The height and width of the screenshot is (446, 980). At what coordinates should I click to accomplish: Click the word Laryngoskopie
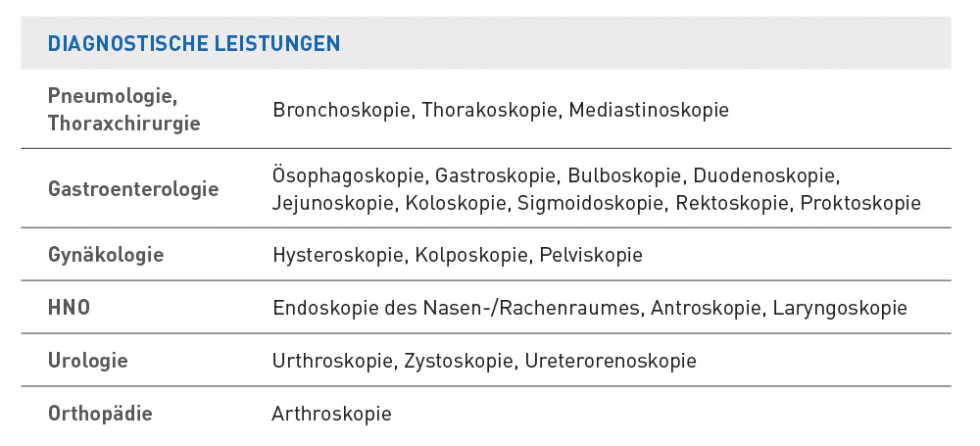[x=840, y=309]
